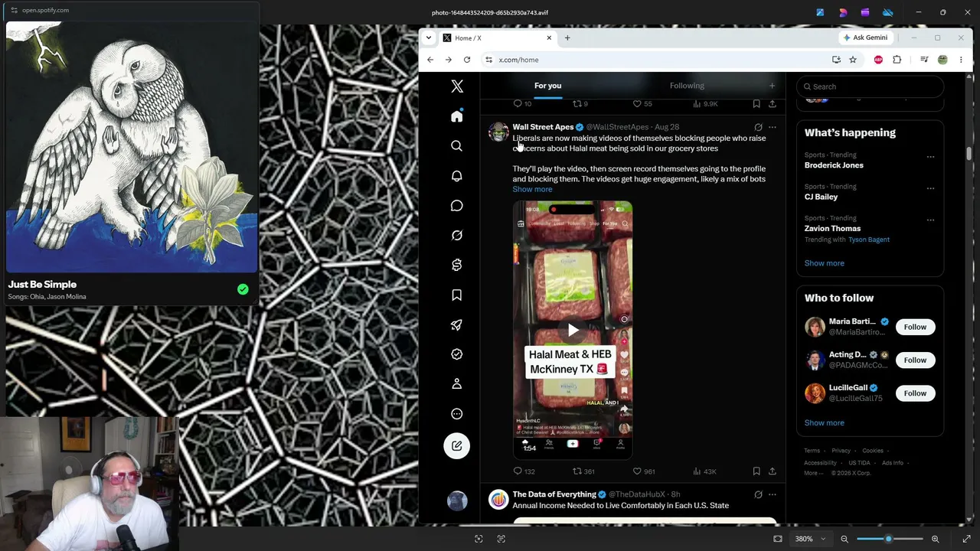Show more Who to follow suggestions
The height and width of the screenshot is (551, 980).
pos(824,422)
